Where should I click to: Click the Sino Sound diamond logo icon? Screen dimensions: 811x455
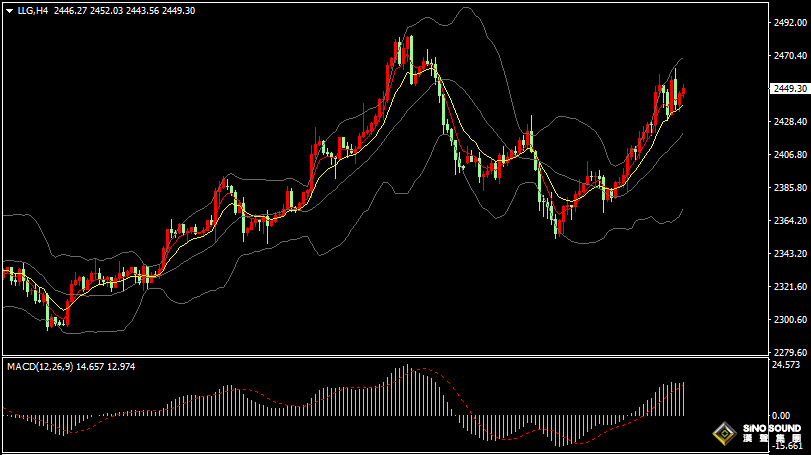pos(725,435)
